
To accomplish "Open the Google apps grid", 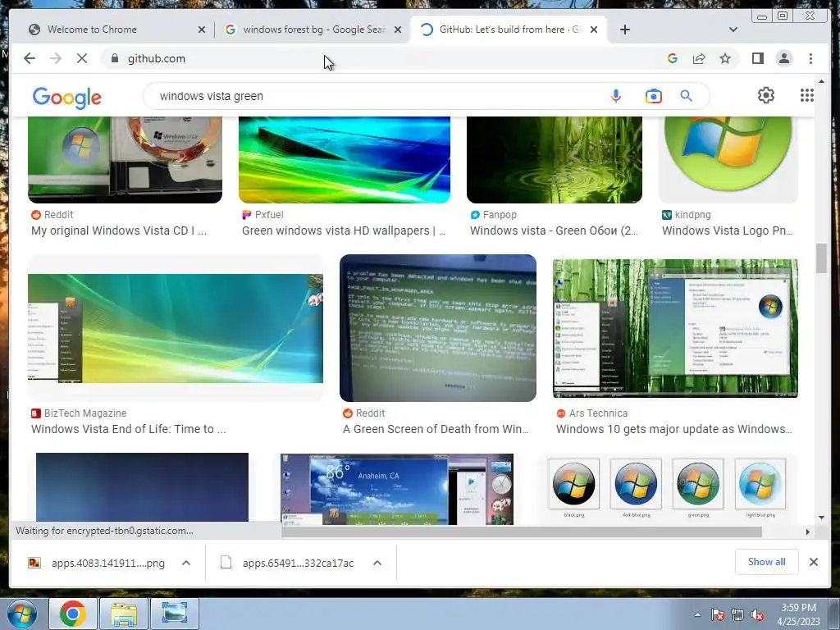I will coord(807,95).
